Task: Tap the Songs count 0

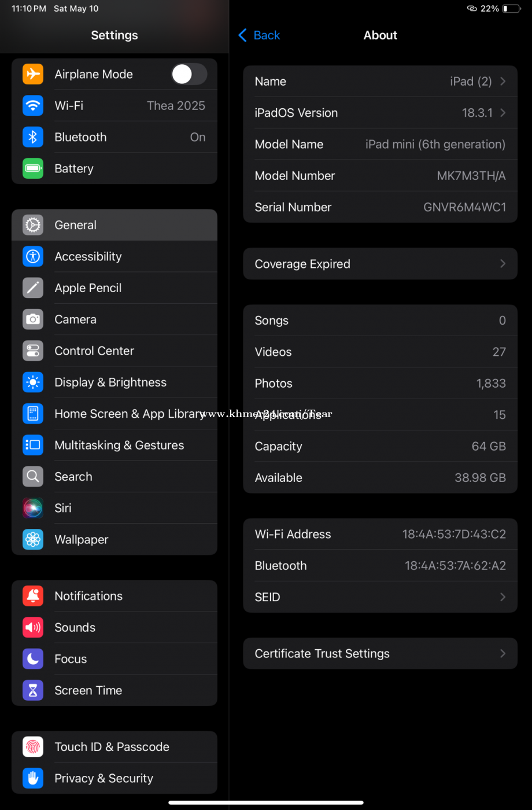Action: point(503,321)
